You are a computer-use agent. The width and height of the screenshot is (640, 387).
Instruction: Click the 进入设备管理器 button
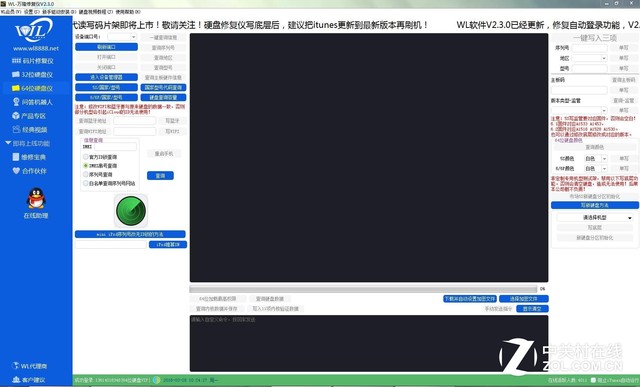tap(106, 77)
